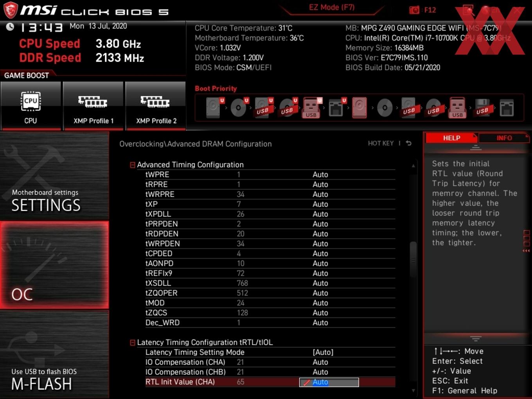Click the scroll-up arrow of the settings list
This screenshot has width=532, height=399.
pos(413,166)
